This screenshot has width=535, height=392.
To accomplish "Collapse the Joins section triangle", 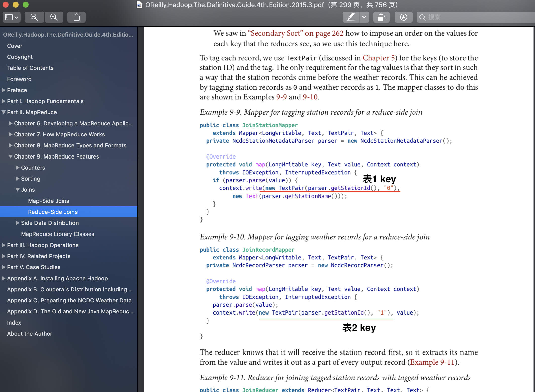I will (18, 190).
